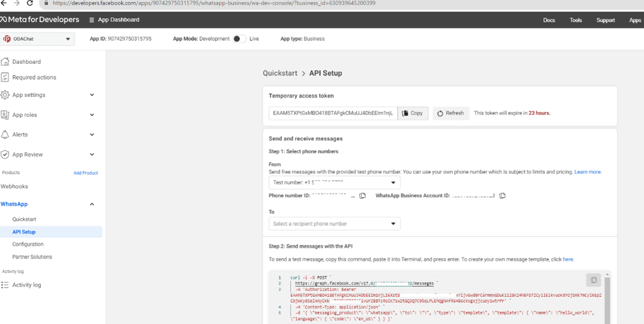Open the Test number From dropdown
Screen dimensions: 644x324
(x=334, y=183)
